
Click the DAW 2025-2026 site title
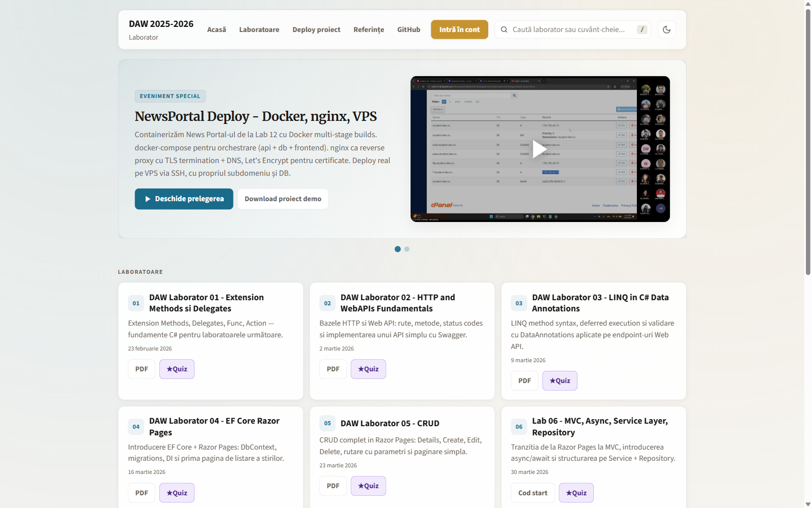point(161,24)
